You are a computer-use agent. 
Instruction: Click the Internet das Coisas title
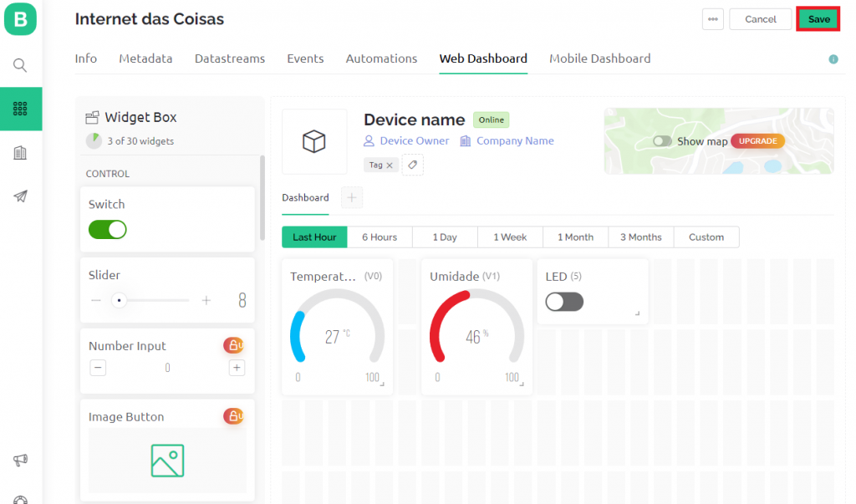point(150,19)
